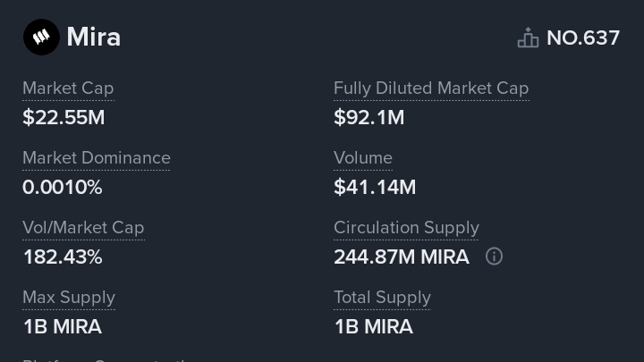
Task: Click the Circulation Supply label
Action: tap(406, 228)
